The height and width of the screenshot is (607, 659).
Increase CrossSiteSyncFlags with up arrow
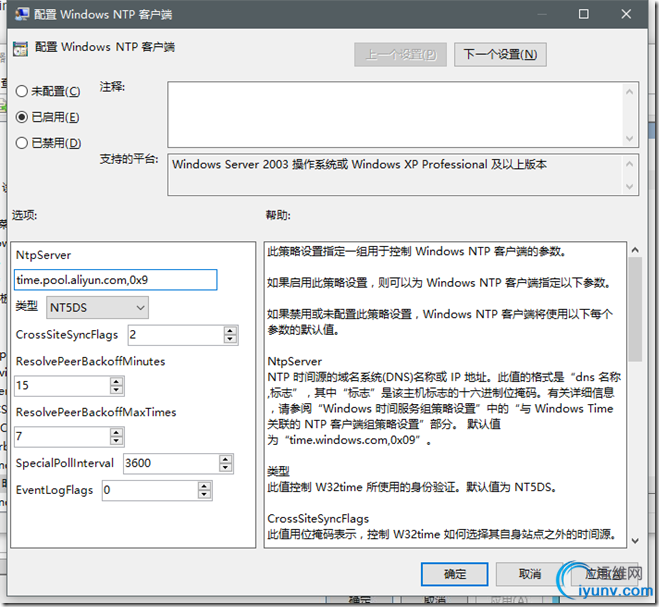tap(230, 331)
